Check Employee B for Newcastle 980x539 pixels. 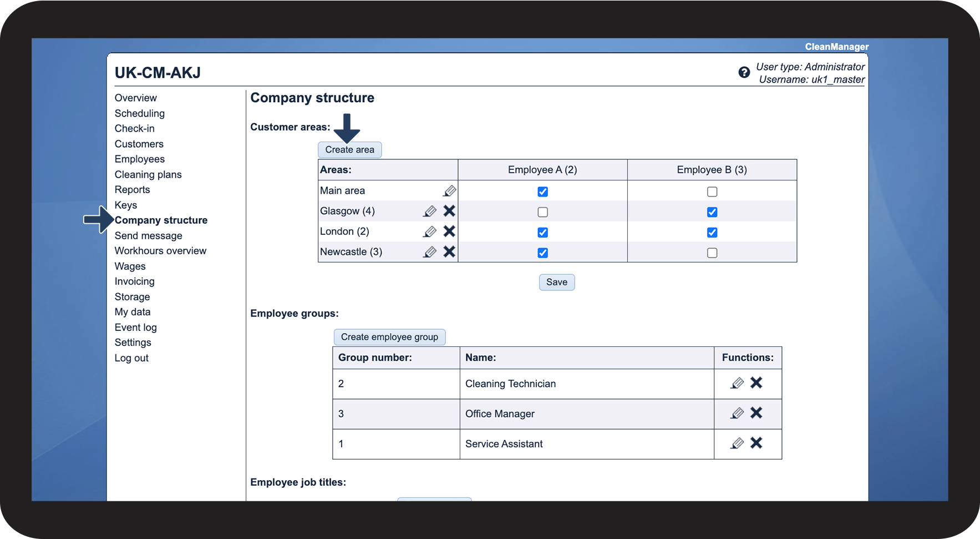click(712, 253)
